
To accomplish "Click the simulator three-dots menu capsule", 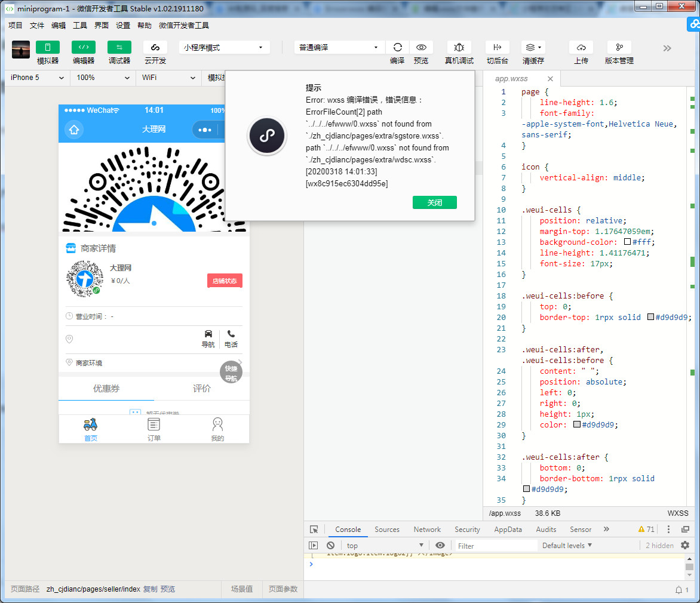I will click(x=204, y=130).
